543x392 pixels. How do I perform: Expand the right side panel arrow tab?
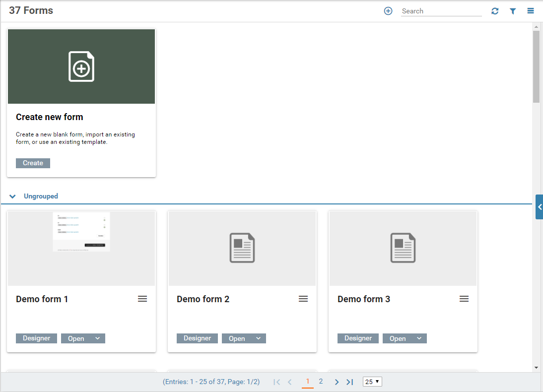click(540, 207)
